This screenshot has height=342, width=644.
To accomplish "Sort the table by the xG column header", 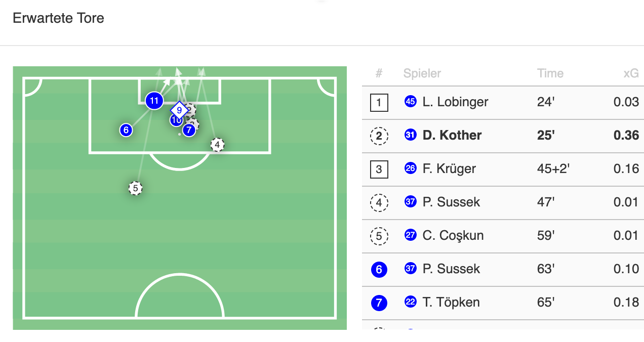I will point(631,73).
